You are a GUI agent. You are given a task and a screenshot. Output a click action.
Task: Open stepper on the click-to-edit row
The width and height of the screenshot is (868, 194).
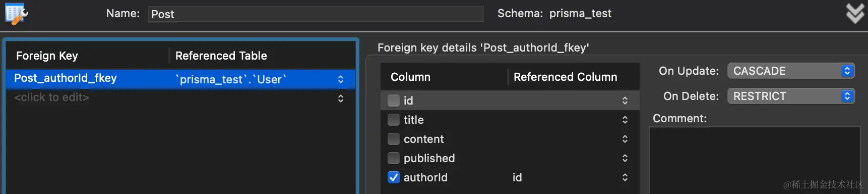[x=341, y=98]
